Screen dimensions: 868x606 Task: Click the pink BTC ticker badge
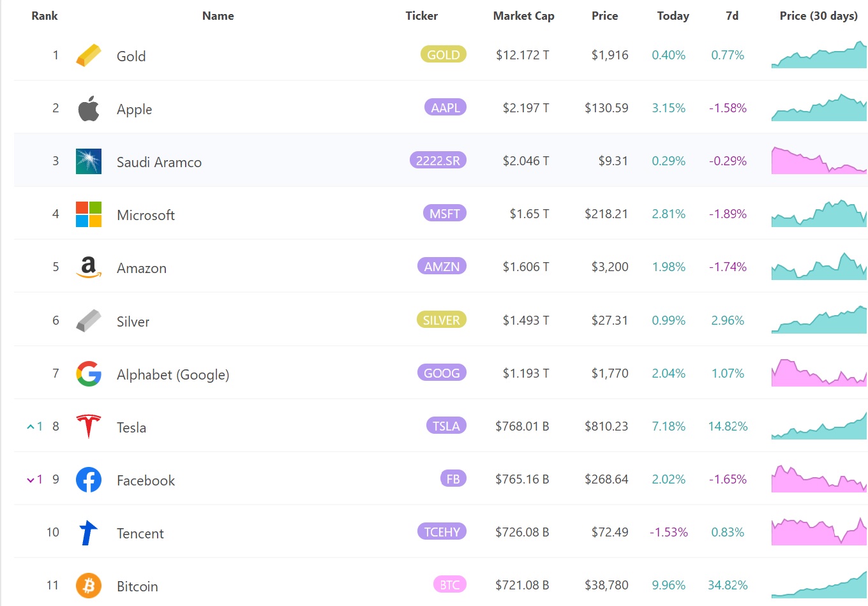(449, 584)
